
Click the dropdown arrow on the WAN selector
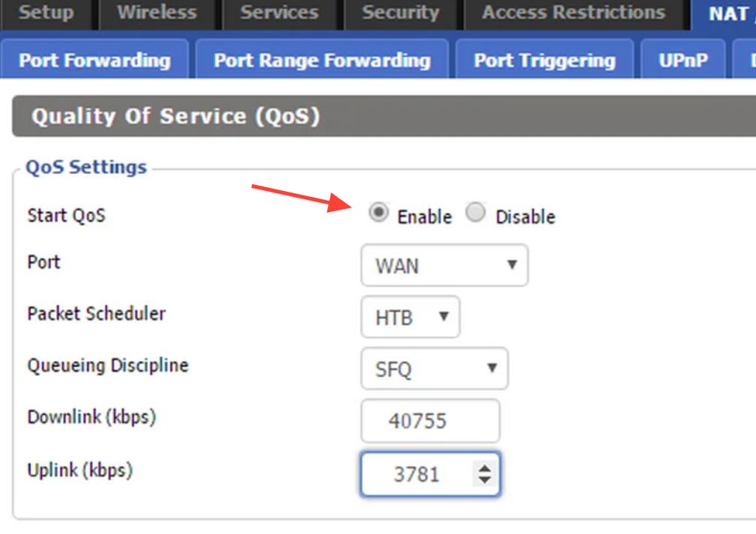tap(512, 264)
